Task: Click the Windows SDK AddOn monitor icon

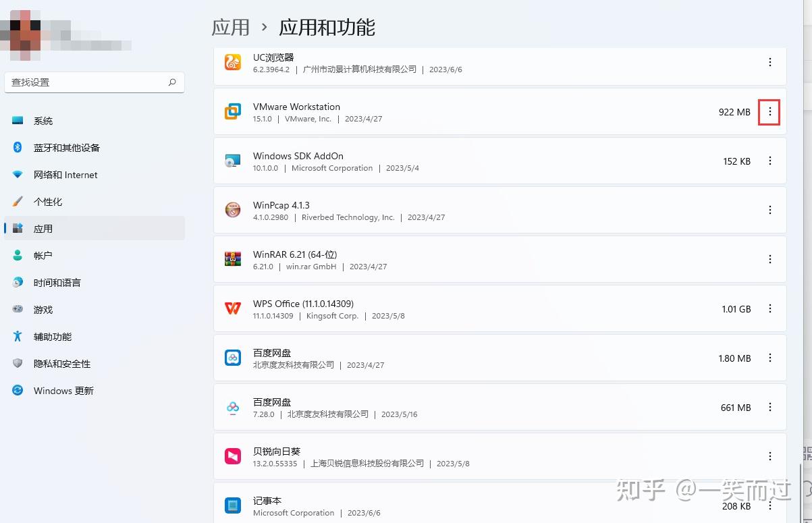Action: [x=233, y=161]
